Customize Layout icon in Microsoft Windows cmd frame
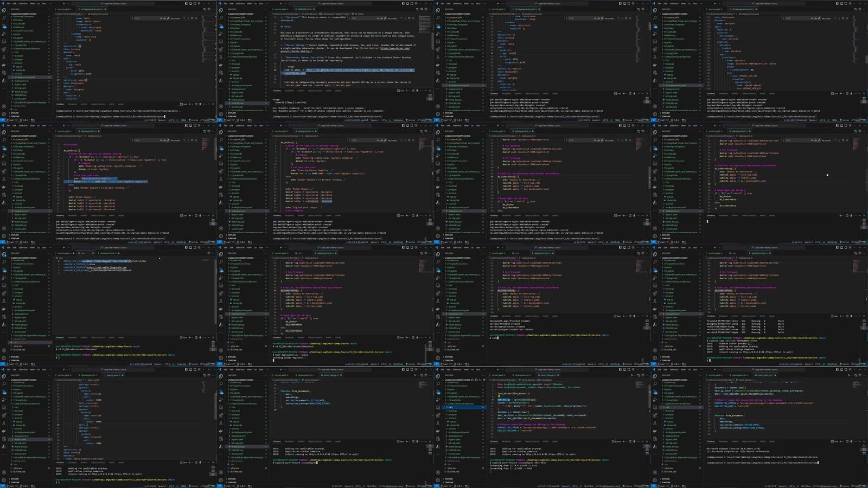 [x=850, y=369]
